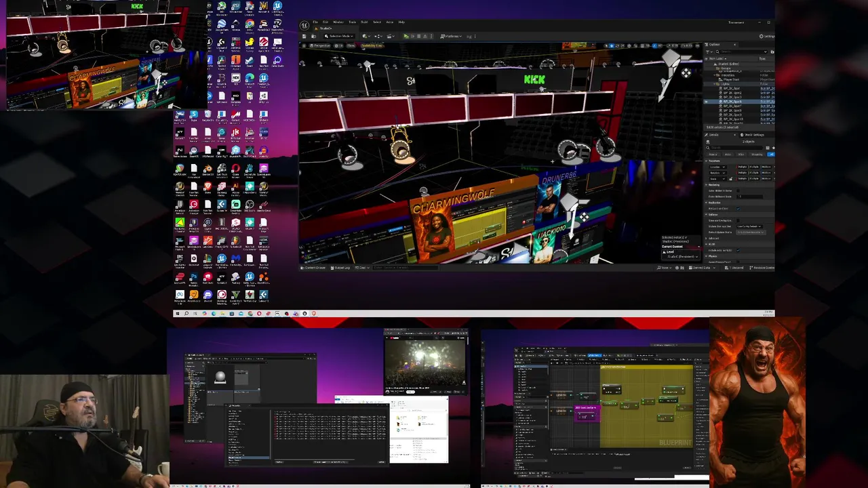868x488 pixels.
Task: Click the Stop simulation button in toolbar
Action: 418,36
